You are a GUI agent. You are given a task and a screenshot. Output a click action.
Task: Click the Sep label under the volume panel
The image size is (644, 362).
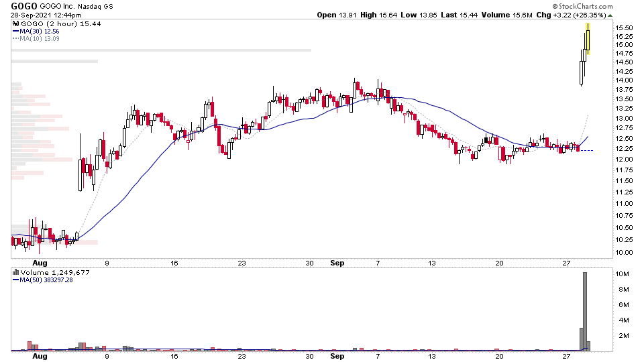(337, 356)
